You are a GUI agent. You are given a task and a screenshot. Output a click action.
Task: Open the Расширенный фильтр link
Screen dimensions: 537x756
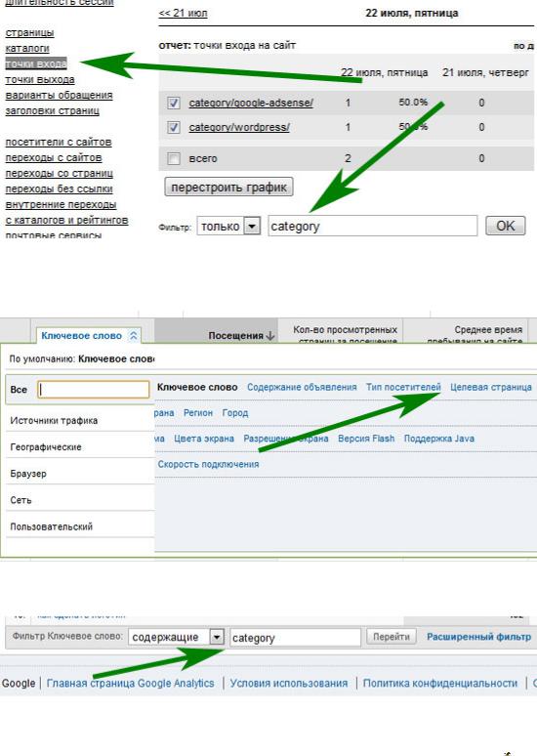[478, 637]
